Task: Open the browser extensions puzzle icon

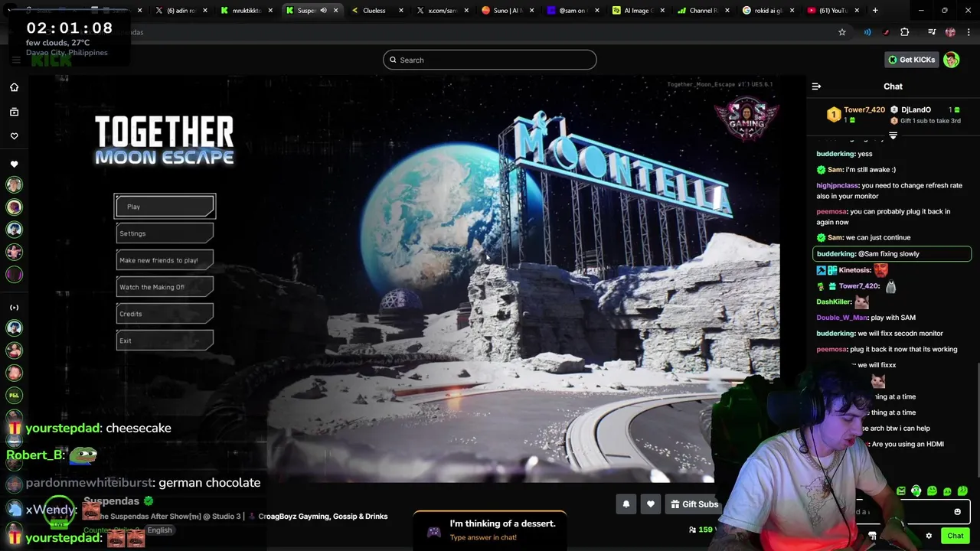Action: click(905, 32)
